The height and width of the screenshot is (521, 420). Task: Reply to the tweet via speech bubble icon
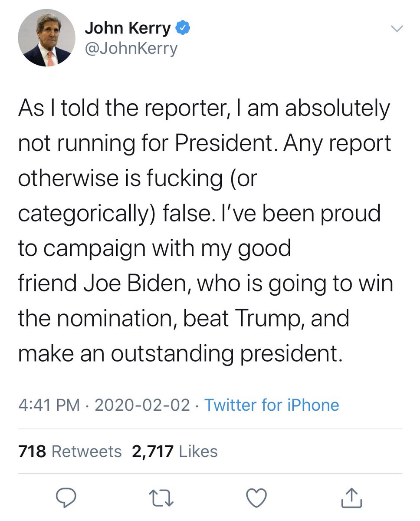point(66,497)
